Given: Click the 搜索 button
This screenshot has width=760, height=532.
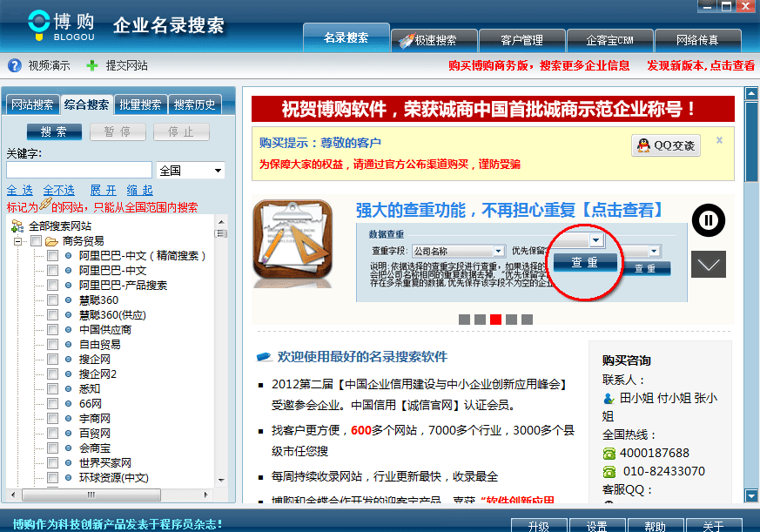Looking at the screenshot, I should pos(54,131).
